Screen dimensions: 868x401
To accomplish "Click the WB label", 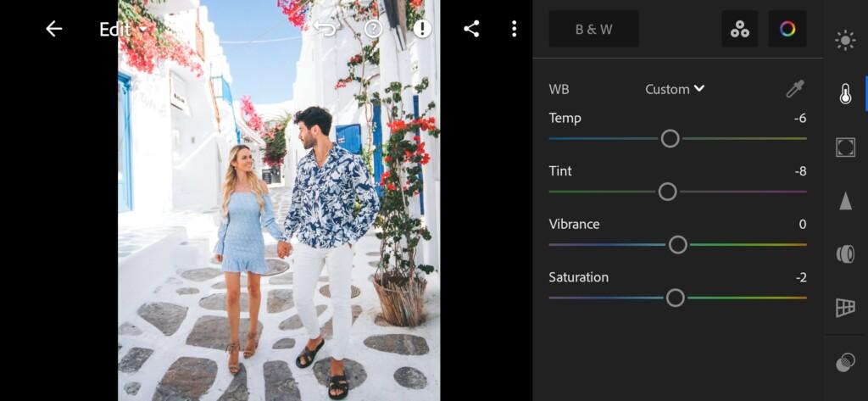I will coord(559,89).
